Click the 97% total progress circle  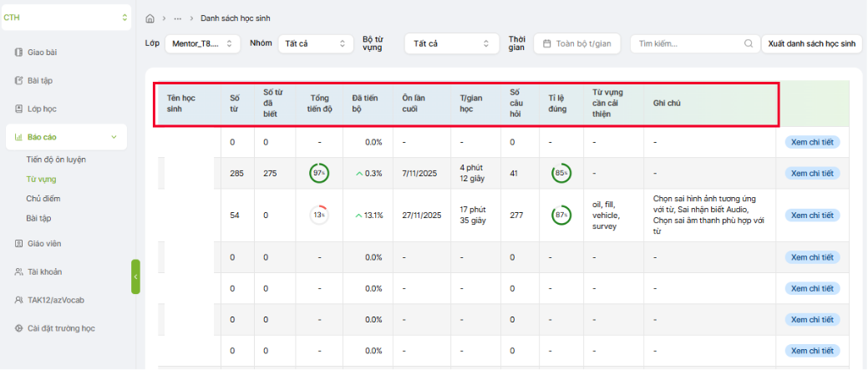[318, 173]
